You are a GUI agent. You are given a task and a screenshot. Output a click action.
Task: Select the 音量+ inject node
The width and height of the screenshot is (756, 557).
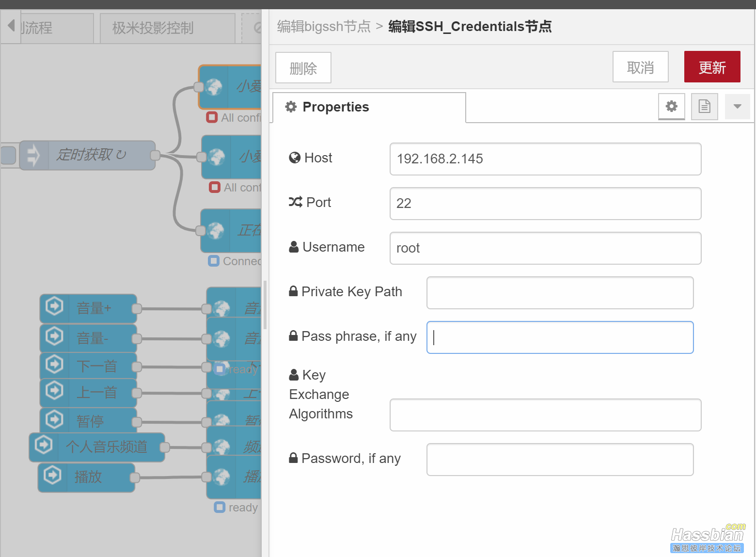(88, 308)
